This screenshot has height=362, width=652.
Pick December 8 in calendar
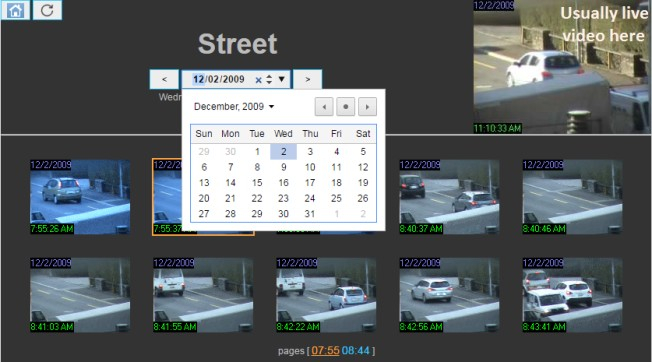257,167
